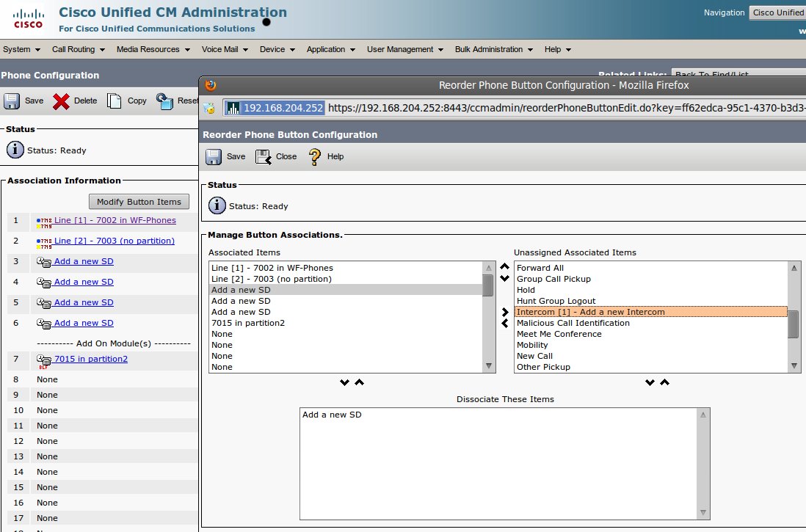Viewport: 806px width, 532px height.
Task: Open the 7015 in partition2 link
Action: tap(91, 360)
